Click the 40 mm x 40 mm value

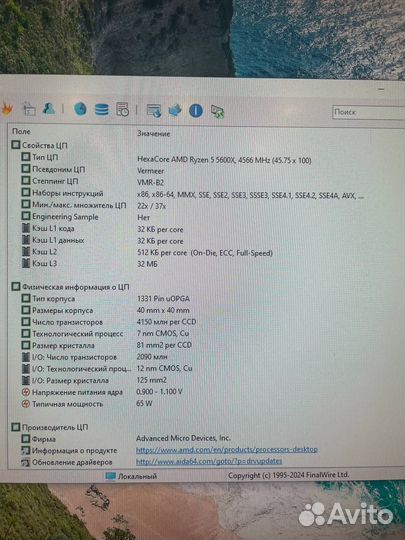tap(163, 310)
